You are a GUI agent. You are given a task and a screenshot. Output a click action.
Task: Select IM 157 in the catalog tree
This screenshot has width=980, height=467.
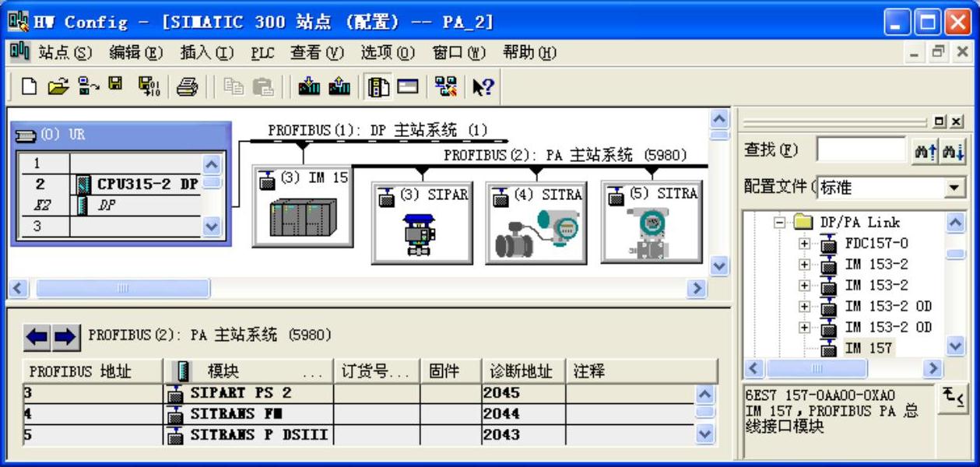pos(869,348)
